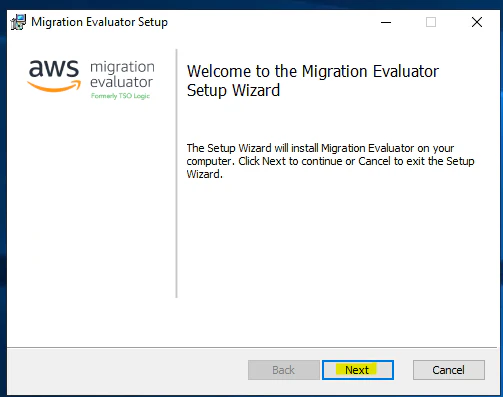503x397 pixels.
Task: Click the "migration evaluator" product name text
Action: (122, 74)
